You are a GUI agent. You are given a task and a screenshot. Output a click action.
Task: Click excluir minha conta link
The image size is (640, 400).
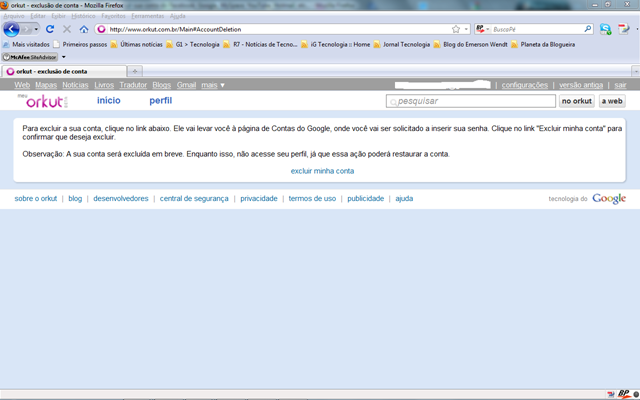coord(322,171)
